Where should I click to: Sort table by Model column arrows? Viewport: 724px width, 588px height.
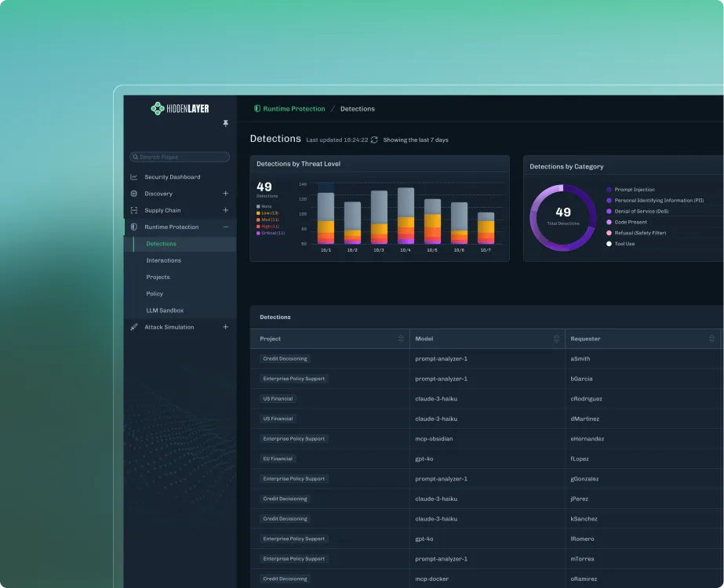pos(556,339)
